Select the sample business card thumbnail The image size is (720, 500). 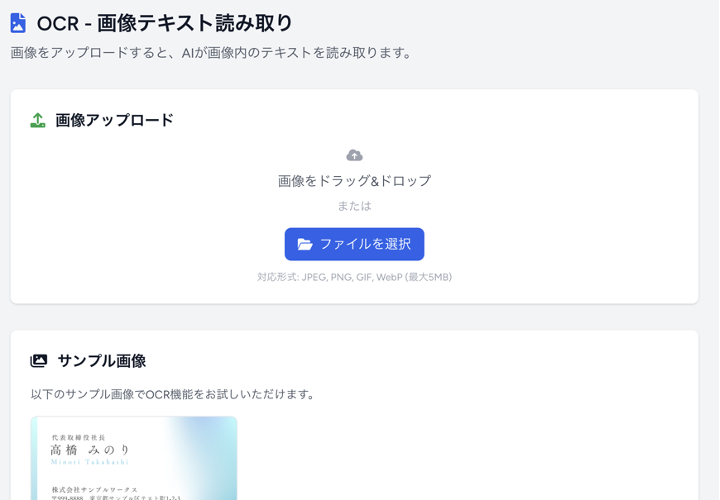tap(134, 458)
